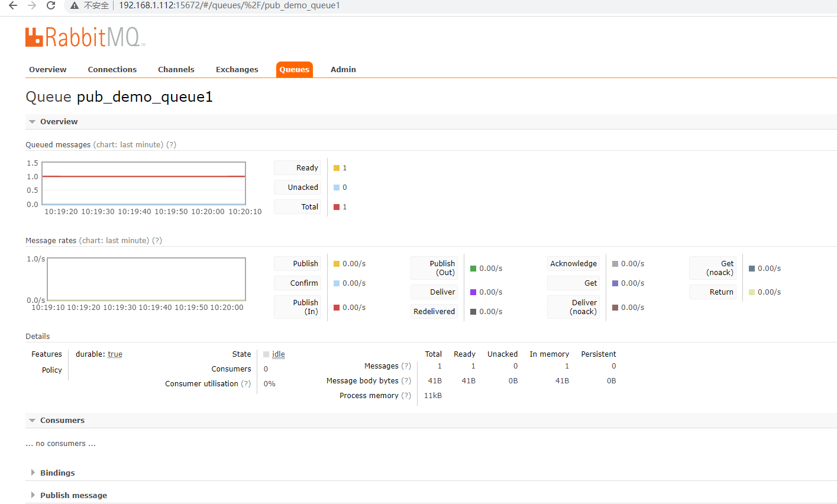837x504 pixels.
Task: Open help for Consumer utilisation
Action: [245, 384]
